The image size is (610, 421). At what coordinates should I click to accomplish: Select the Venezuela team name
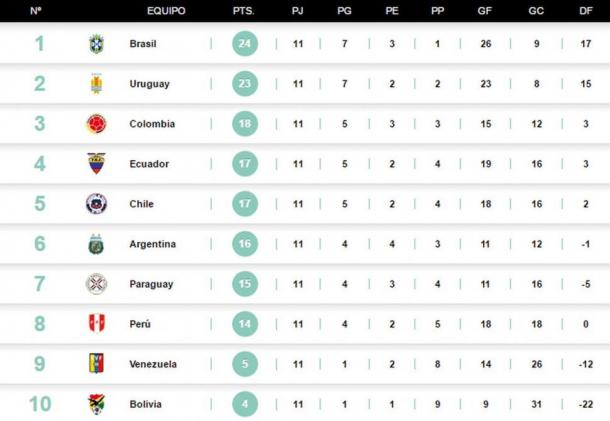tap(154, 364)
